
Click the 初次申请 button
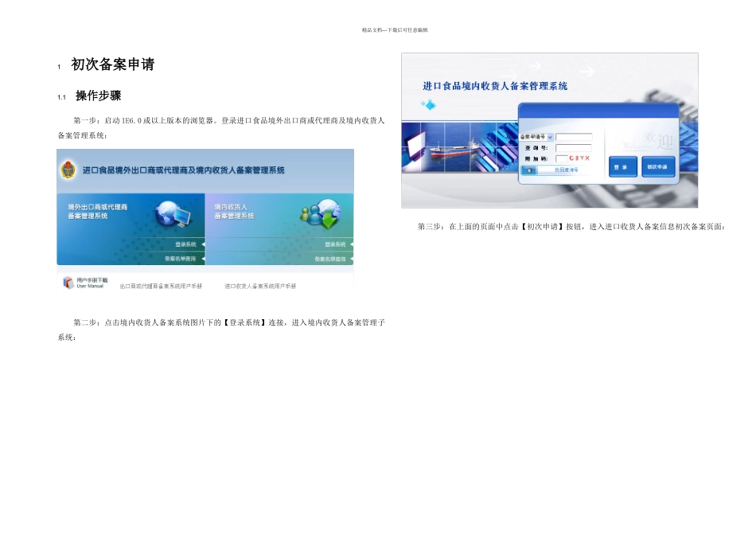(658, 167)
